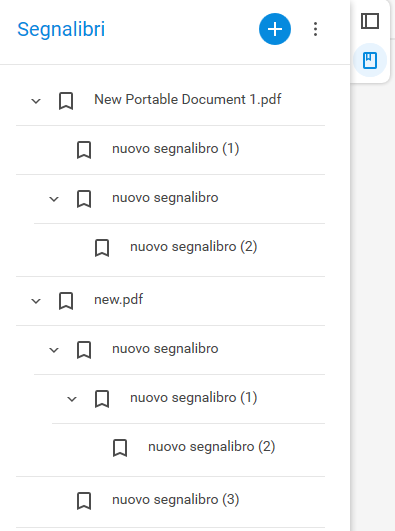Collapse the new.pdf tree node

[36, 301]
